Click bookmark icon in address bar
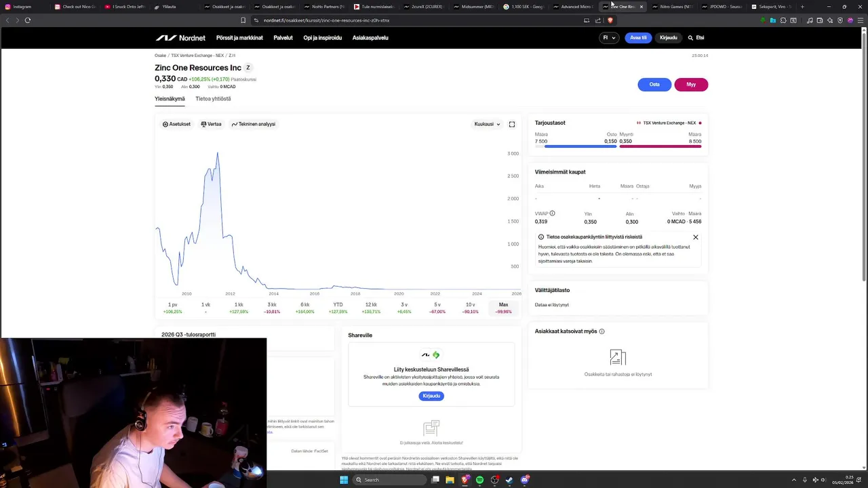The height and width of the screenshot is (488, 868). pos(243,20)
